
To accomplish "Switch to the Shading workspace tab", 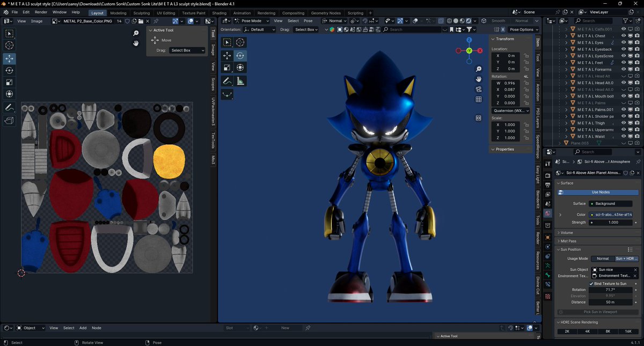I will coord(219,13).
